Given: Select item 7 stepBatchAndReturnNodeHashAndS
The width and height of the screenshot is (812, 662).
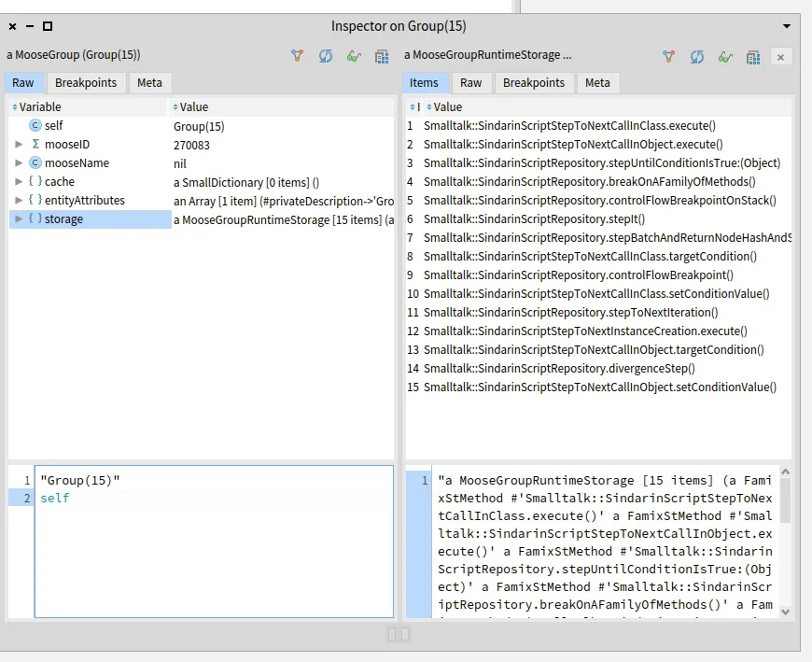Looking at the screenshot, I should click(x=598, y=238).
